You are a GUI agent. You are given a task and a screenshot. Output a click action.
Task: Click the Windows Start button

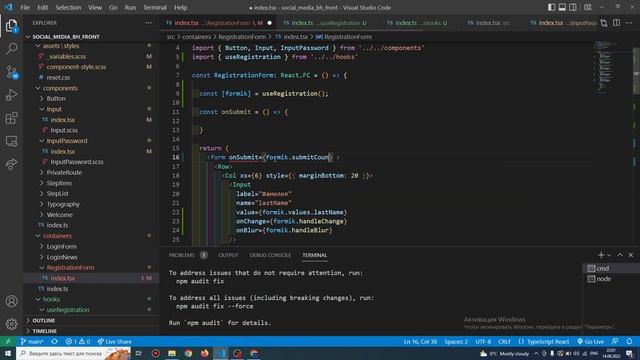pos(8,353)
